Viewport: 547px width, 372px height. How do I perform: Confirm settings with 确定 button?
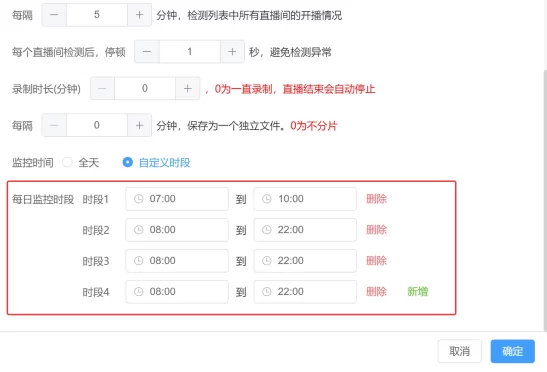(512, 351)
